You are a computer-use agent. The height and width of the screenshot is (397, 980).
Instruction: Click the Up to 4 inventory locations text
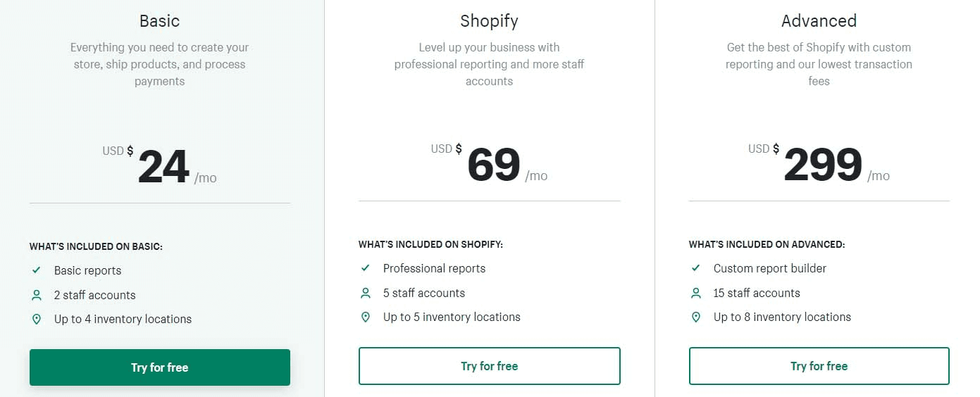123,319
